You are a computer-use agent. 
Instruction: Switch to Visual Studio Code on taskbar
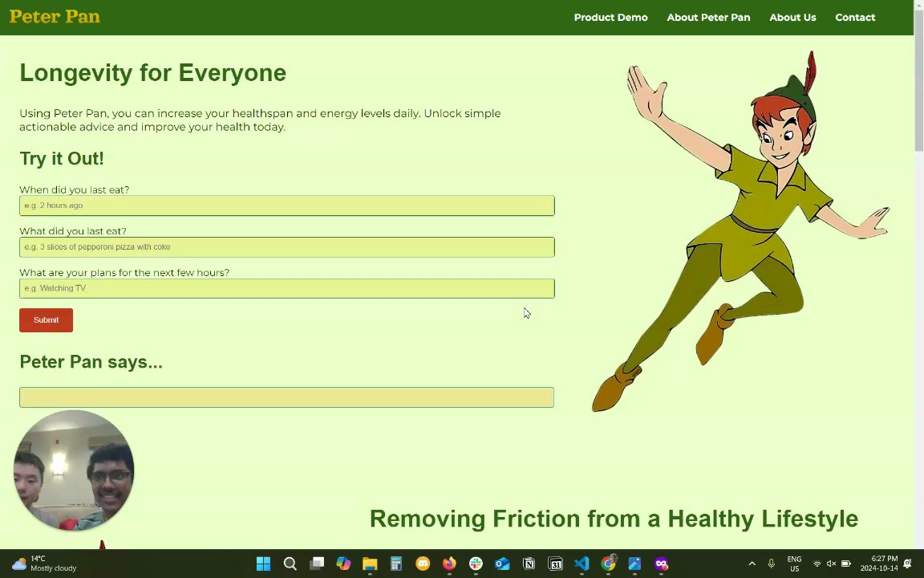[x=582, y=564]
